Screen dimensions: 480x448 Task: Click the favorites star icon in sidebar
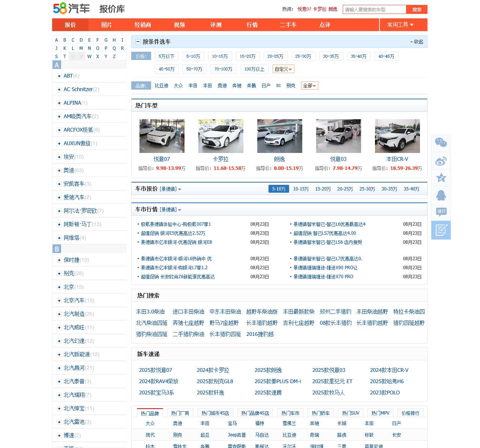click(441, 178)
